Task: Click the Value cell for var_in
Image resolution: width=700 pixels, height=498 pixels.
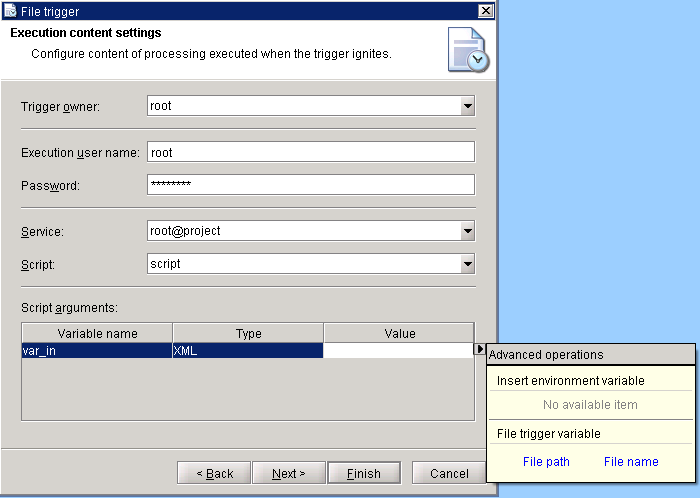Action: pos(398,351)
